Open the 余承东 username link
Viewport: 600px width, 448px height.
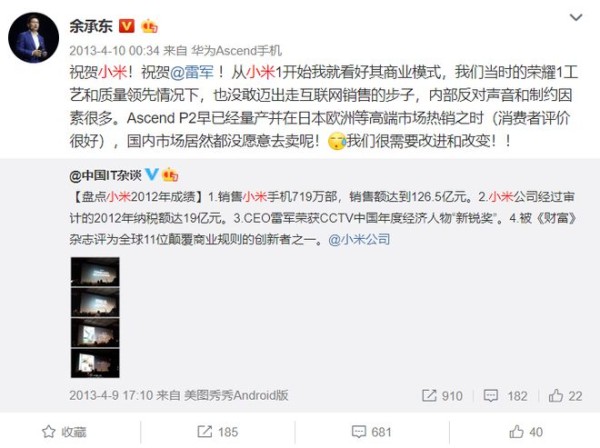[x=91, y=26]
